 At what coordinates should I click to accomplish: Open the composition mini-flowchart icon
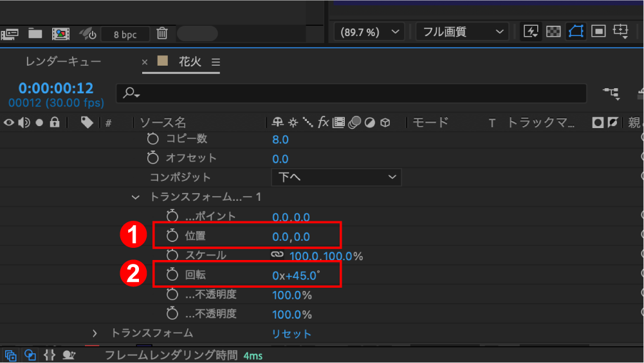[x=612, y=93]
